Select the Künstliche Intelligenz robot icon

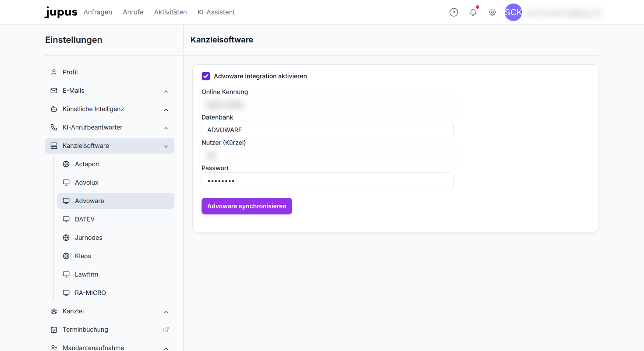pyautogui.click(x=54, y=109)
